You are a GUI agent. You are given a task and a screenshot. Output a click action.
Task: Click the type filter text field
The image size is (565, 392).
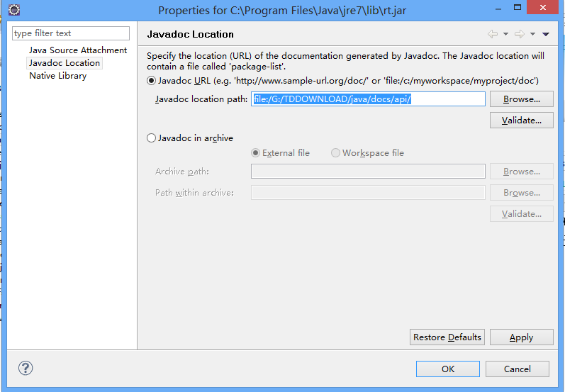pyautogui.click(x=71, y=33)
